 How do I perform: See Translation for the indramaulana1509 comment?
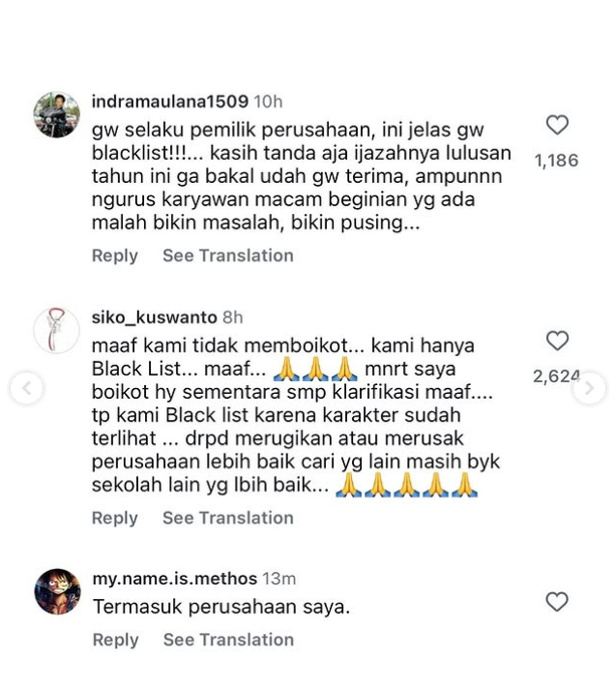[228, 255]
